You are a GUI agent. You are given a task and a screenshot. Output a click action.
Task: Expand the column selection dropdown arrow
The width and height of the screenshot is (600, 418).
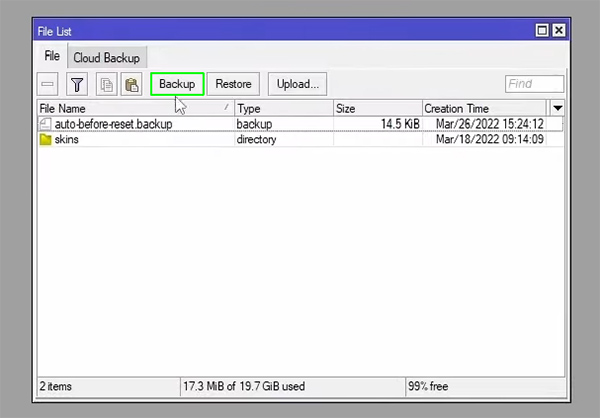557,108
